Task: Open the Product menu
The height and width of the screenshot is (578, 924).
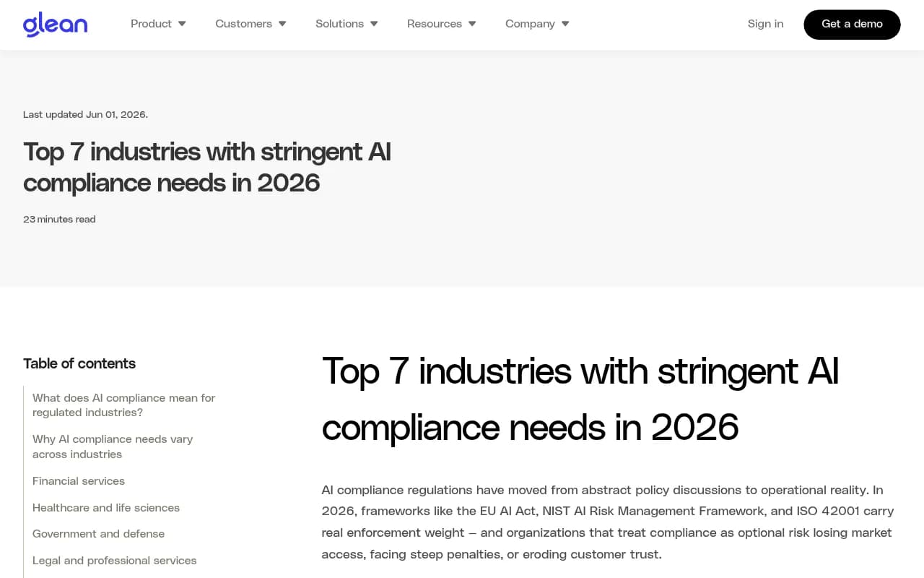Action: [151, 24]
